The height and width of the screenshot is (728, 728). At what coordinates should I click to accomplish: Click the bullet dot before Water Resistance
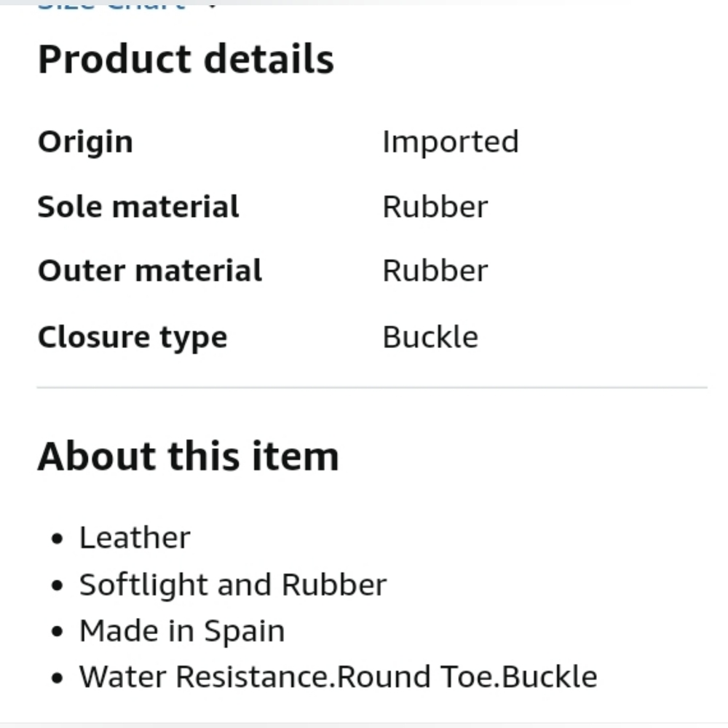(x=57, y=678)
